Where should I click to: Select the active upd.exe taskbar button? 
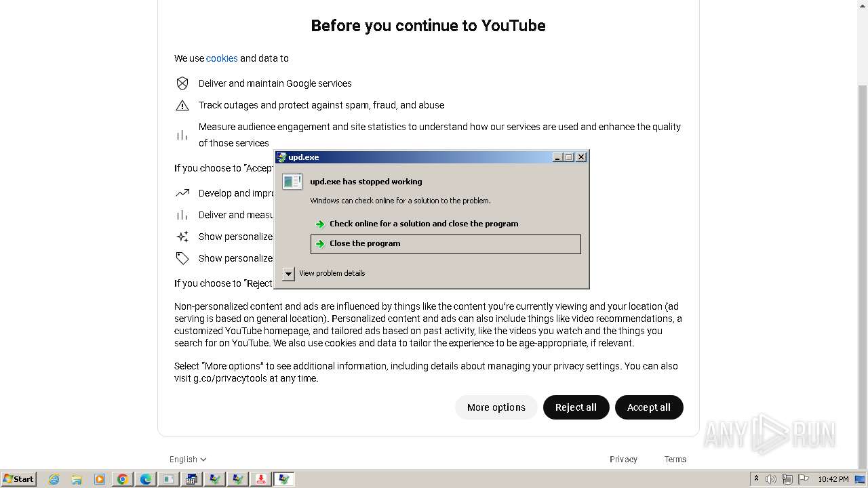tap(284, 479)
